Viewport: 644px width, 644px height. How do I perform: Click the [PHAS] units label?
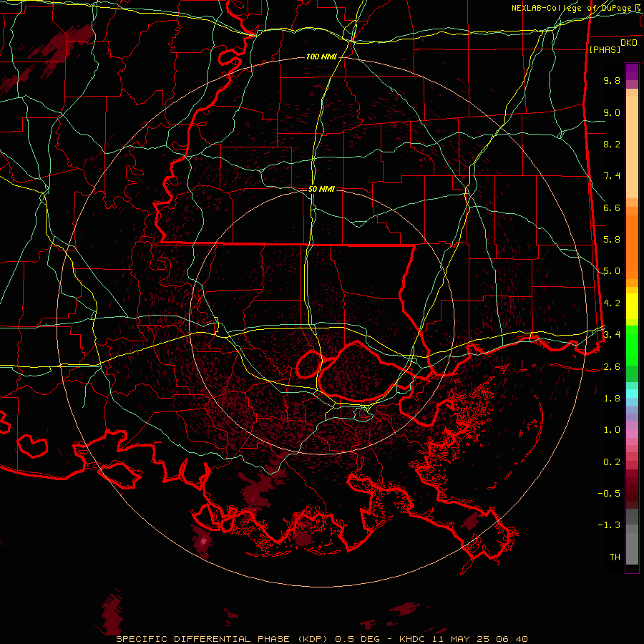pos(605,49)
